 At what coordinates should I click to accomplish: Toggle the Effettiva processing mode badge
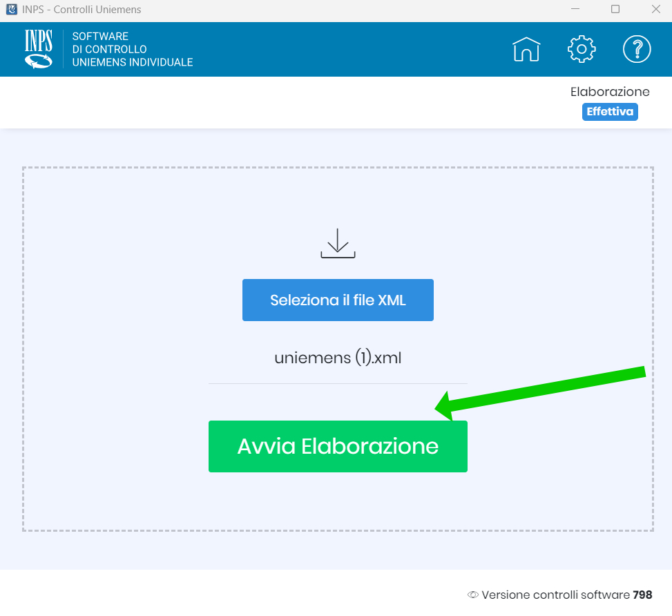click(609, 111)
